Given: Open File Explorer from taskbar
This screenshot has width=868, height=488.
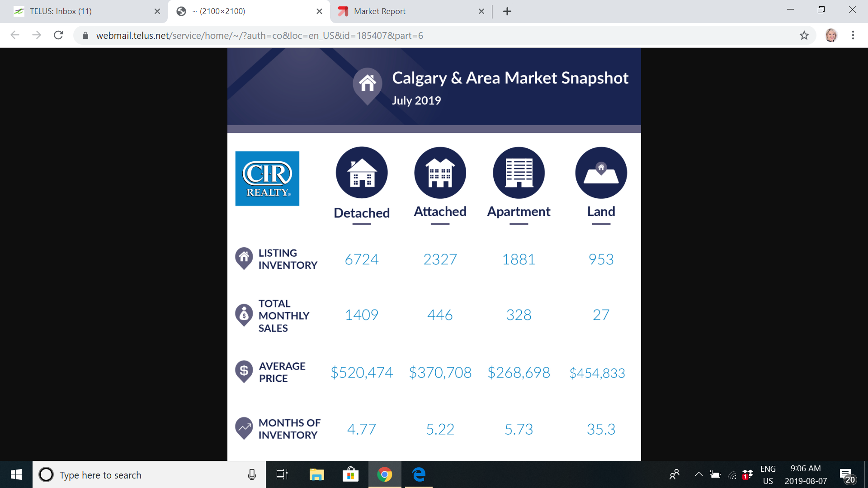Looking at the screenshot, I should 316,474.
